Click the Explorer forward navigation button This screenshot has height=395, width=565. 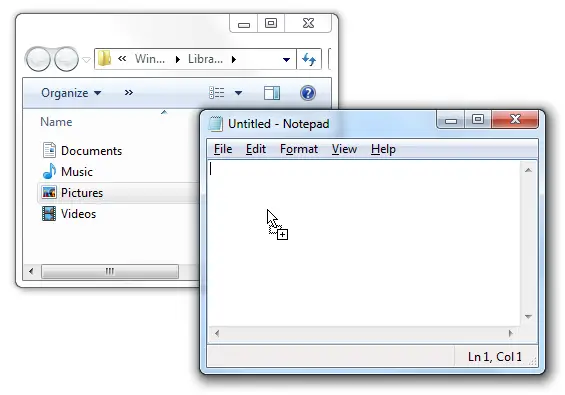click(66, 59)
